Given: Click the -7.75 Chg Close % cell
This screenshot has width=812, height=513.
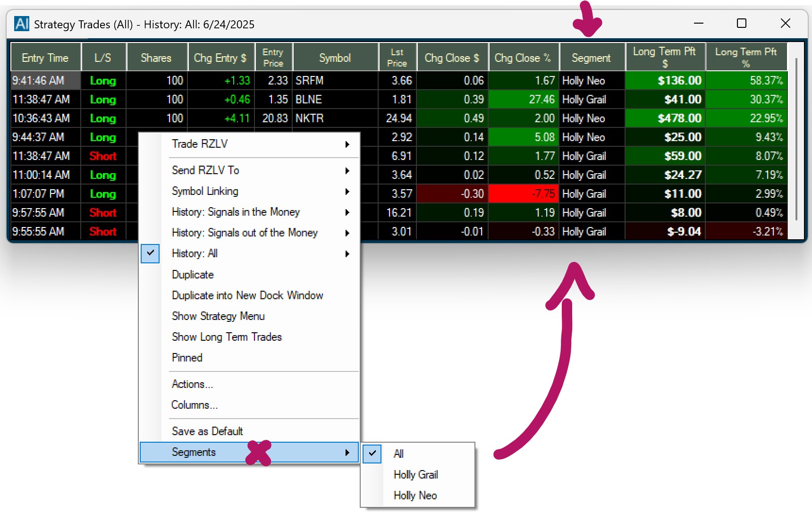Looking at the screenshot, I should click(524, 194).
